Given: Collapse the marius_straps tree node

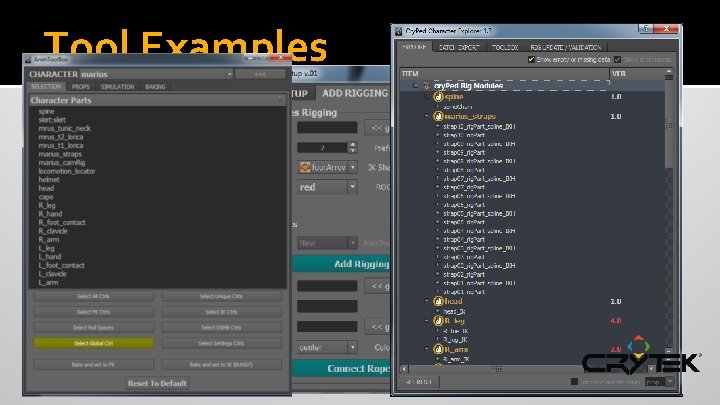Looking at the screenshot, I should [427, 117].
